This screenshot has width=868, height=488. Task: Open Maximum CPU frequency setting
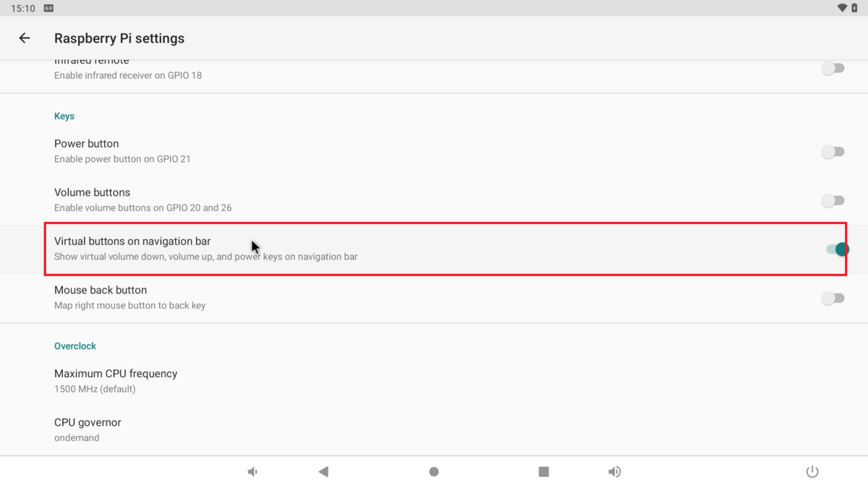pyautogui.click(x=434, y=381)
